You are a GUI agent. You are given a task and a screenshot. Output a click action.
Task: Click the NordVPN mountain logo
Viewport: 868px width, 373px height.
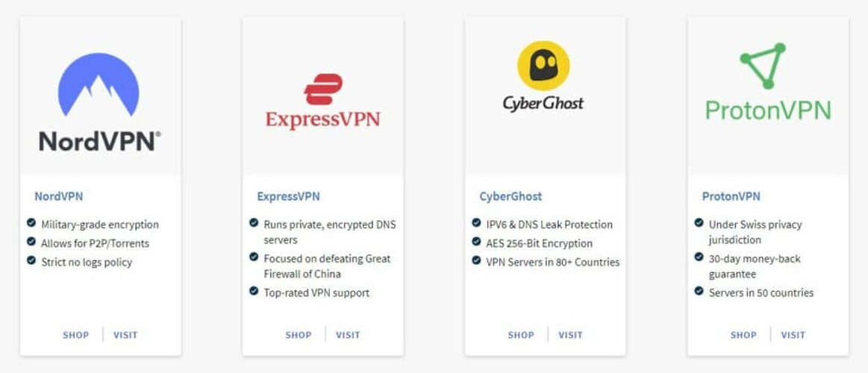99,84
